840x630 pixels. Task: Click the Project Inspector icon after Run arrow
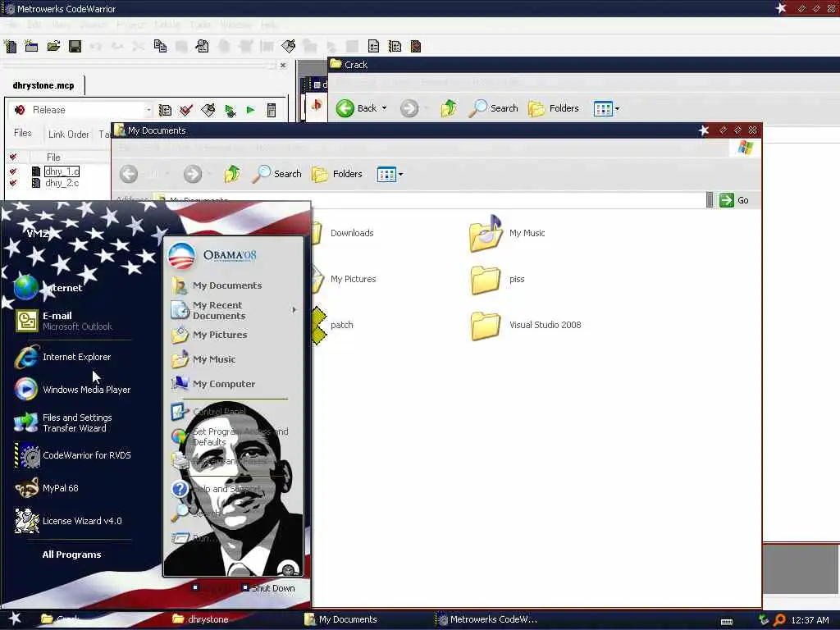click(272, 111)
